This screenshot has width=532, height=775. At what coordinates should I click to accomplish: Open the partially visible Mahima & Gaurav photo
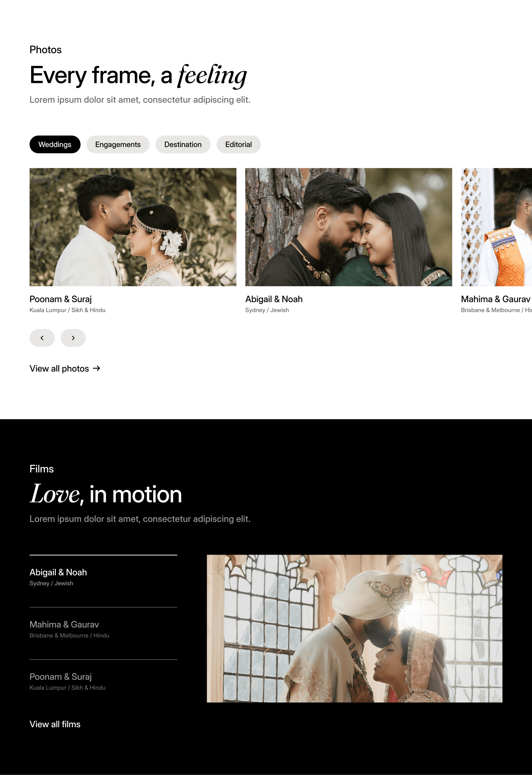(x=496, y=227)
